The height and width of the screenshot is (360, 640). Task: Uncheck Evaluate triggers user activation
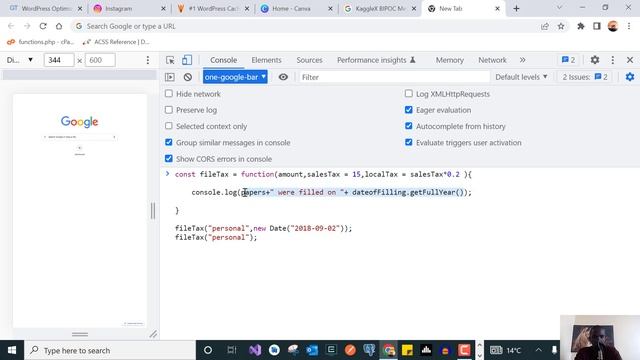click(x=409, y=142)
